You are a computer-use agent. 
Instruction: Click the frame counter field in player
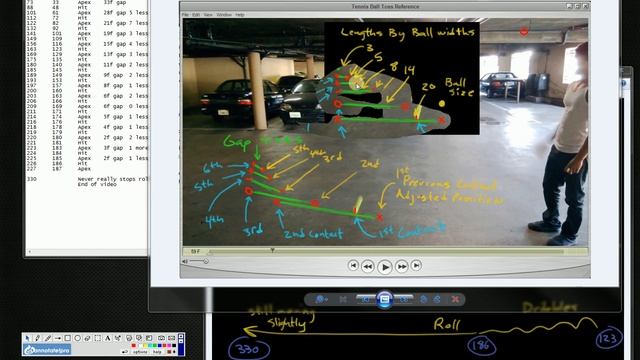[195, 251]
